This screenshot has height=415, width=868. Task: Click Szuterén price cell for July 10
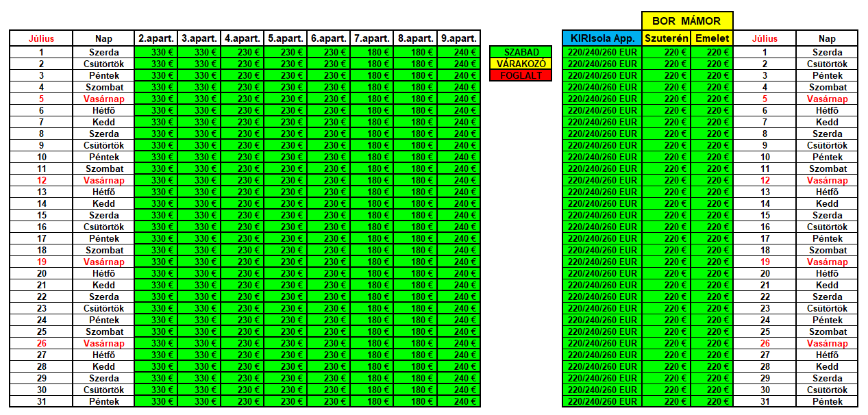click(x=666, y=157)
